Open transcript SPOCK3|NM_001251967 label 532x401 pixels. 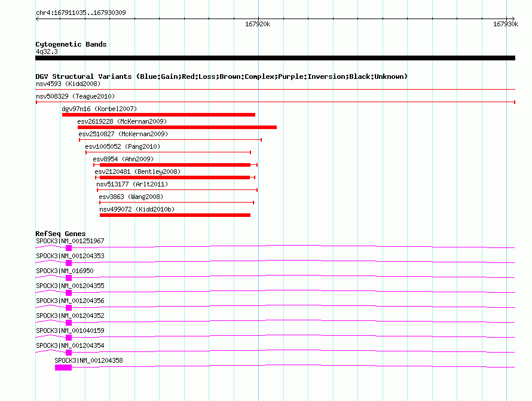(70, 241)
